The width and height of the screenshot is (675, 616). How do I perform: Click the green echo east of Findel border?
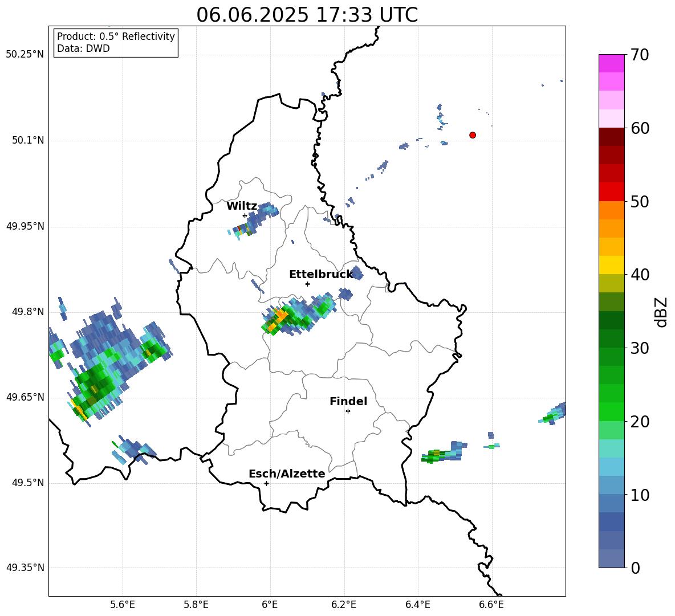(444, 453)
